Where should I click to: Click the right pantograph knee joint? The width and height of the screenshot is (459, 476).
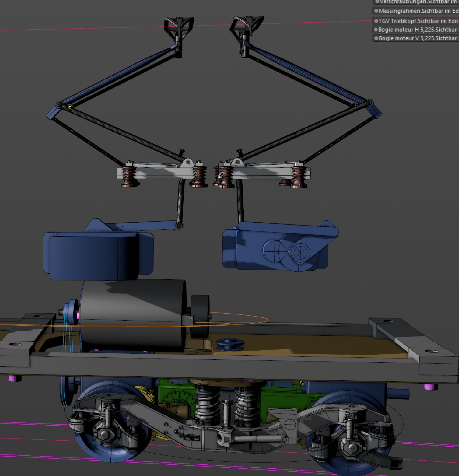coord(370,103)
